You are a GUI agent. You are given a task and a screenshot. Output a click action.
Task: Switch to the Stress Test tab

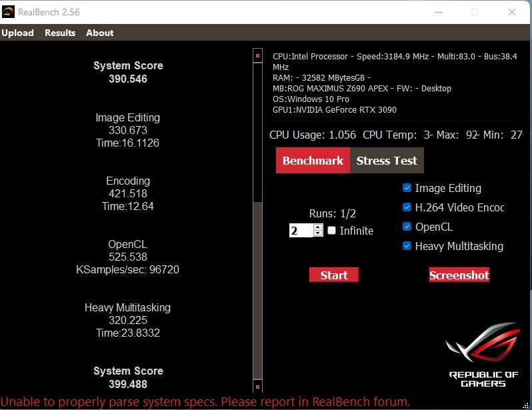pyautogui.click(x=387, y=161)
